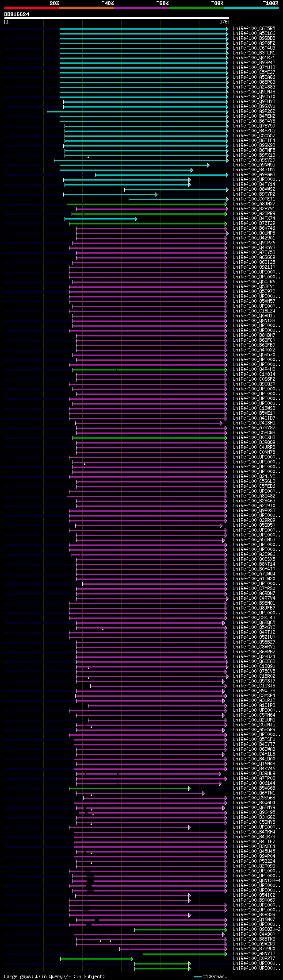
Task: Open UniRef100_B9GK98 hit
Action: coord(254,145)
